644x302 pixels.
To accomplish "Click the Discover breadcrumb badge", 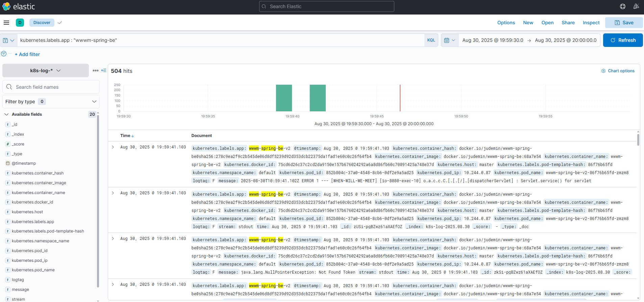I will [x=42, y=23].
